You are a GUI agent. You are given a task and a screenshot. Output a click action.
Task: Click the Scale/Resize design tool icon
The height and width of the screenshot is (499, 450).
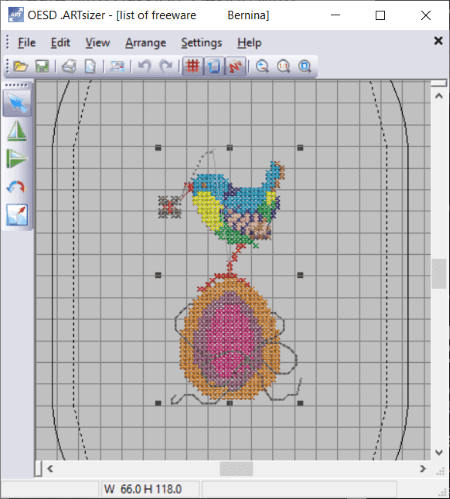17,215
